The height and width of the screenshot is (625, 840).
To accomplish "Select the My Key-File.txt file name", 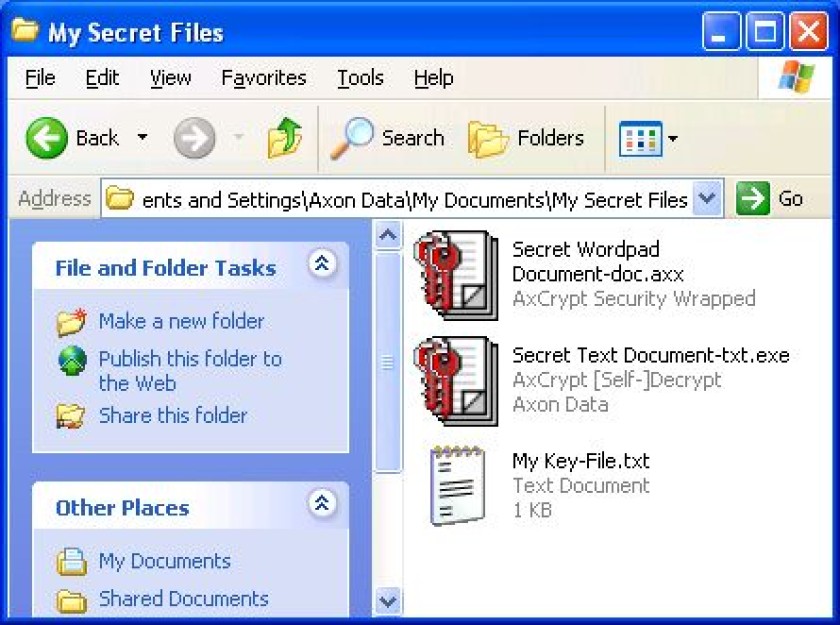I will coord(581,461).
